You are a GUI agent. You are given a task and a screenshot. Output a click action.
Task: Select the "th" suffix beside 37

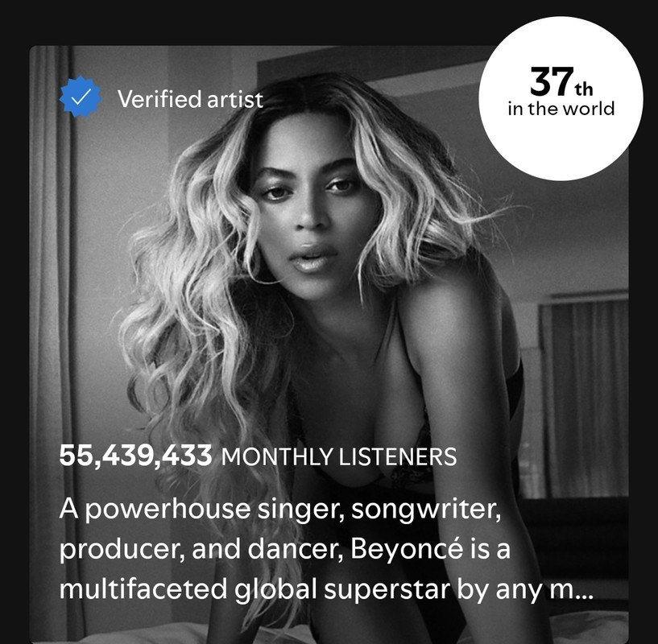584,89
